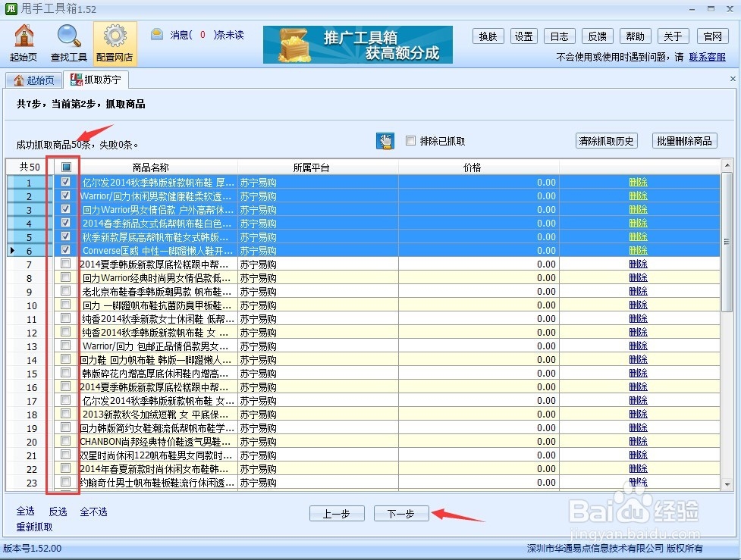Delete row 7 via 删除 link
The image size is (741, 560).
pyautogui.click(x=638, y=264)
